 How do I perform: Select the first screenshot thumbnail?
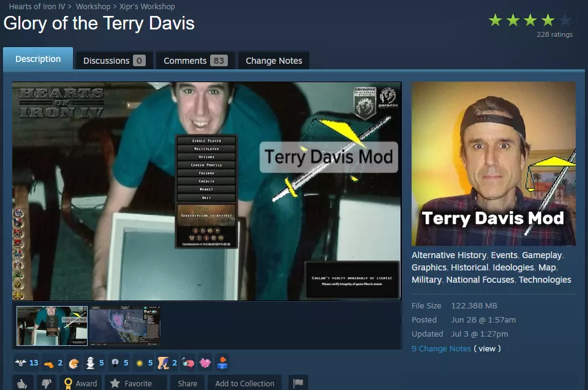(x=52, y=326)
